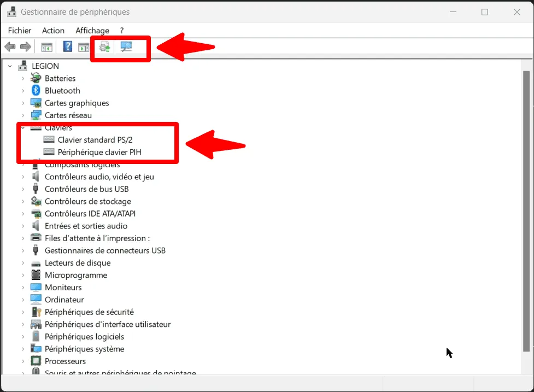Click the update driver toolbar icon
The width and height of the screenshot is (534, 392).
tap(104, 46)
